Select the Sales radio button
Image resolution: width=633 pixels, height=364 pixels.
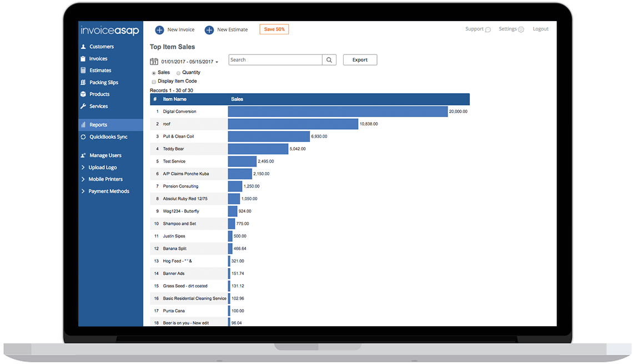click(154, 73)
